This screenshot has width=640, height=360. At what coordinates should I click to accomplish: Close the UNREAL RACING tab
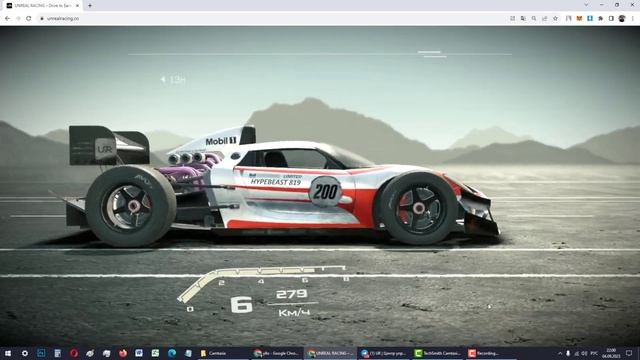point(77,6)
